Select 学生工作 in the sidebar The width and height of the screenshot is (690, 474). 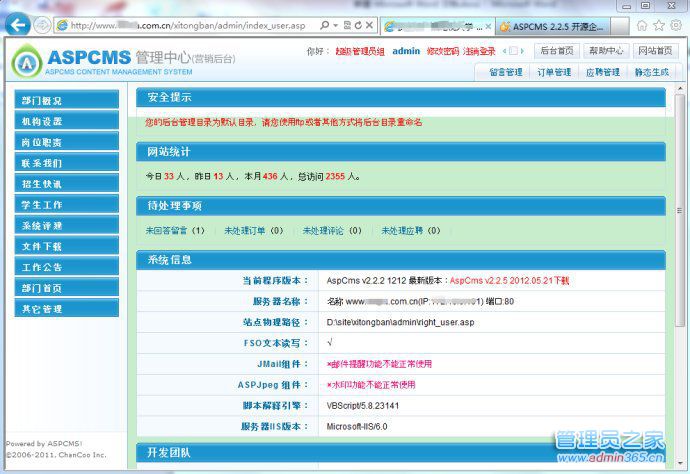coord(66,204)
